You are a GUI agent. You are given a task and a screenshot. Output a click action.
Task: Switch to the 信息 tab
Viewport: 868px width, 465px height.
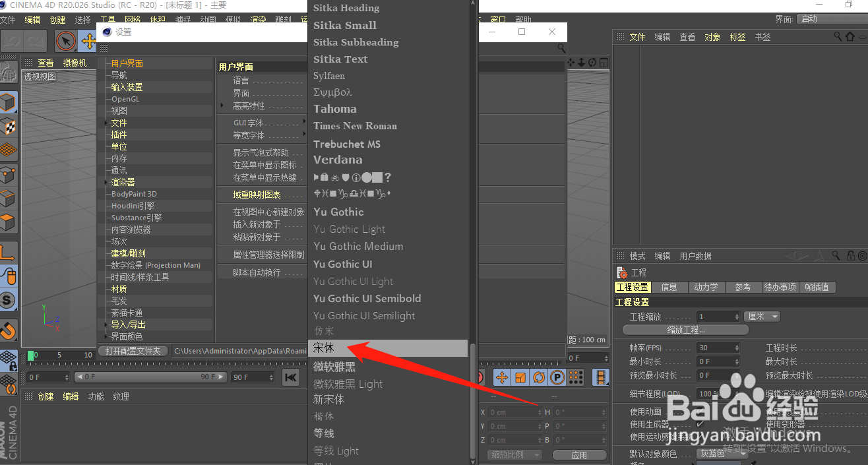tap(669, 287)
